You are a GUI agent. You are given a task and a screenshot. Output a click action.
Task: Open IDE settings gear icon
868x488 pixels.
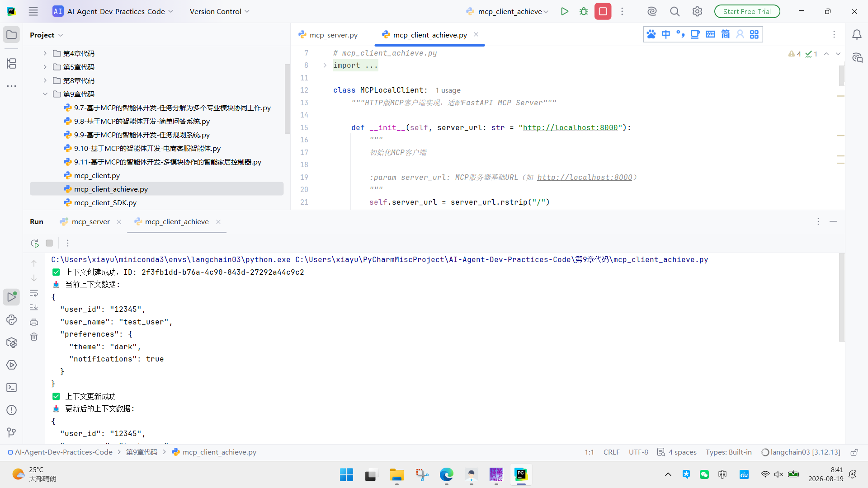coord(697,11)
